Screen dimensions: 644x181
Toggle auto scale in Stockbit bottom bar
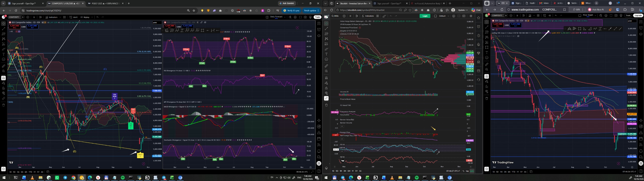click(472, 171)
